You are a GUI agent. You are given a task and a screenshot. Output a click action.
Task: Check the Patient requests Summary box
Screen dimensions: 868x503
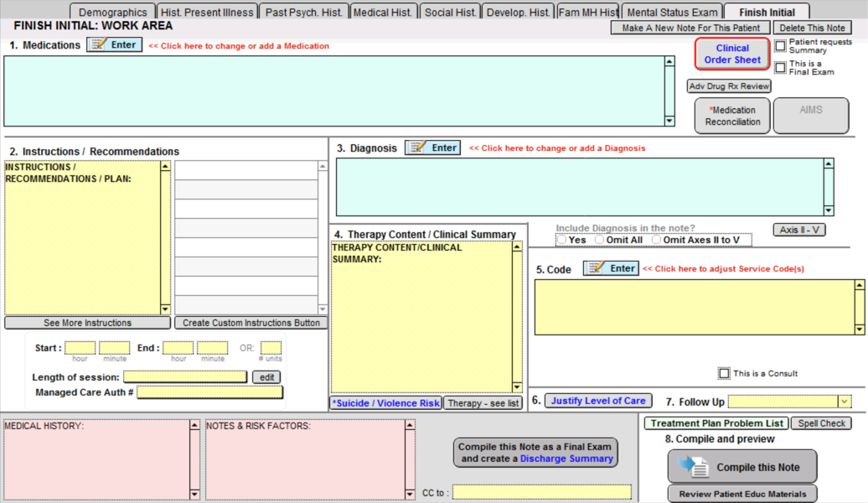[x=781, y=46]
